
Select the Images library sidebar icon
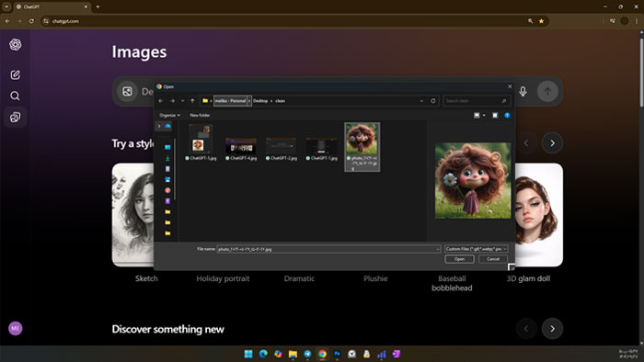click(16, 118)
